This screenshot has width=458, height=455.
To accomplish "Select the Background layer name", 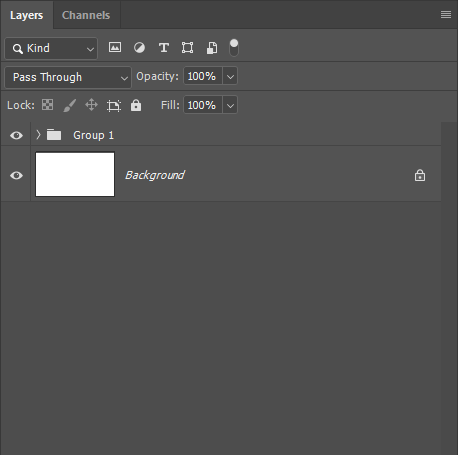I will click(155, 175).
